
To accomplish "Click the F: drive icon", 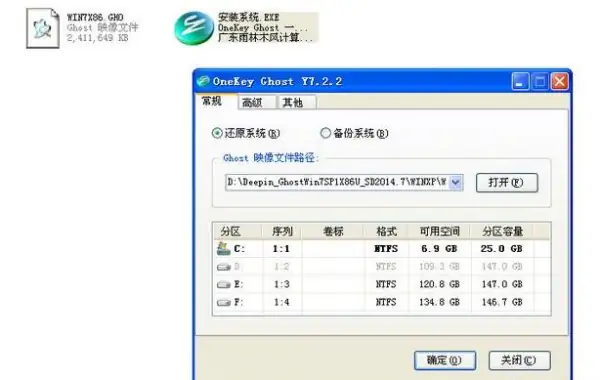I will point(223,302).
